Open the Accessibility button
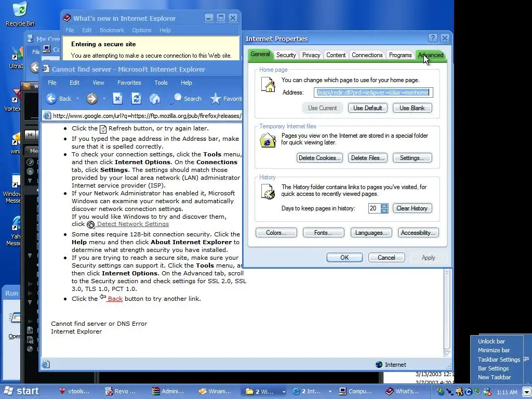The image size is (532, 399). pos(418,233)
